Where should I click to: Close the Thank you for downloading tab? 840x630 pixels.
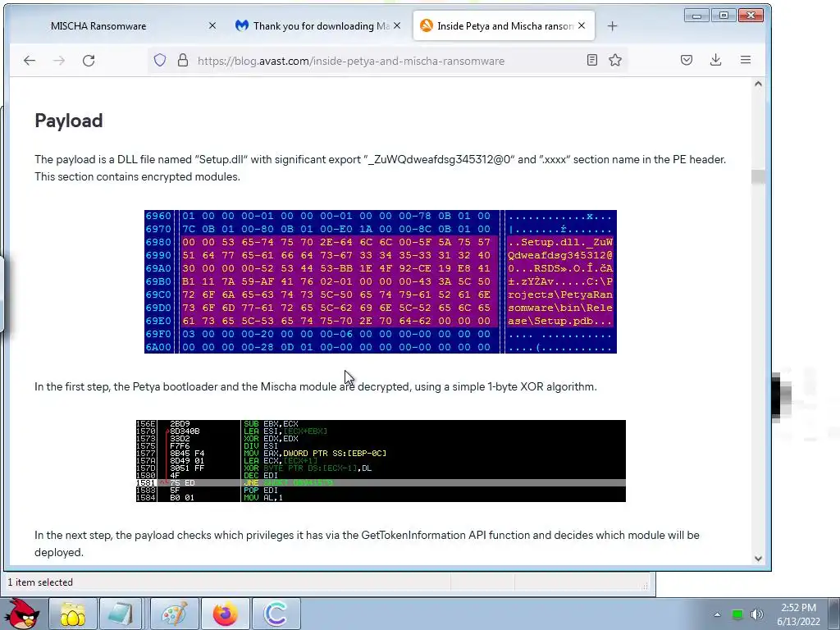(396, 25)
